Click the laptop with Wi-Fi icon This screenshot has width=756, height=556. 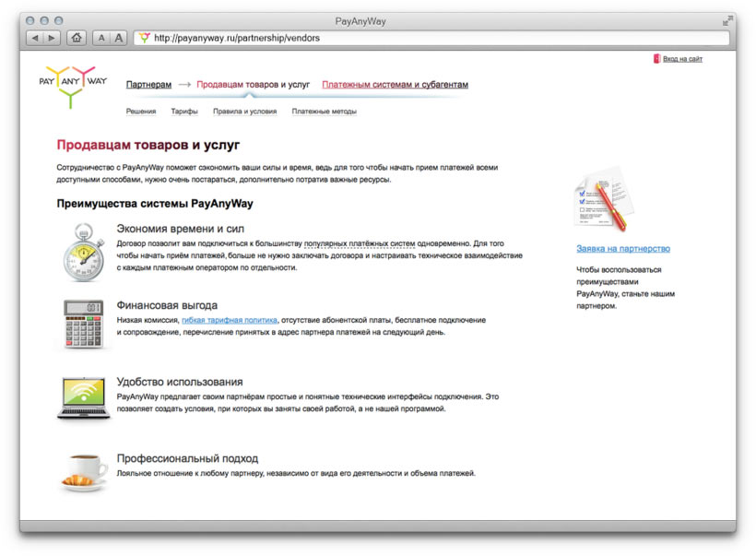click(x=83, y=397)
